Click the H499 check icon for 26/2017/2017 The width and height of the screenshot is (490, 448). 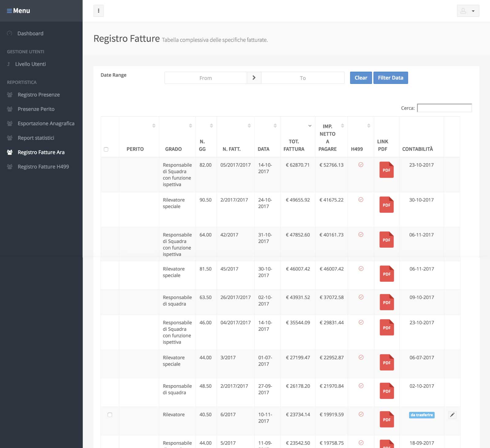pyautogui.click(x=361, y=297)
